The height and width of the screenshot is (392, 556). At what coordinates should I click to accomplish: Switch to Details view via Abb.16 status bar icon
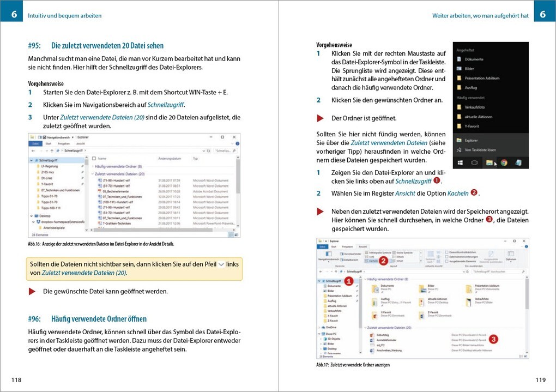(231, 235)
